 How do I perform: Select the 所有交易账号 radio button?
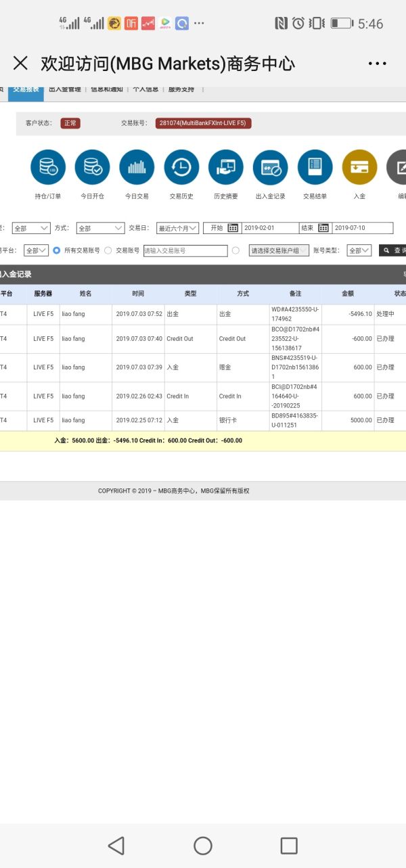coord(57,250)
